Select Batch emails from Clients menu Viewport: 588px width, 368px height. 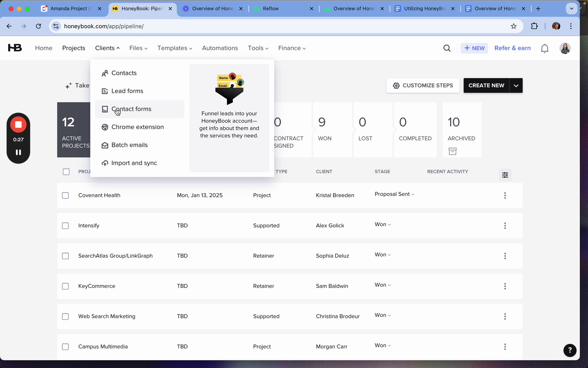140,145
